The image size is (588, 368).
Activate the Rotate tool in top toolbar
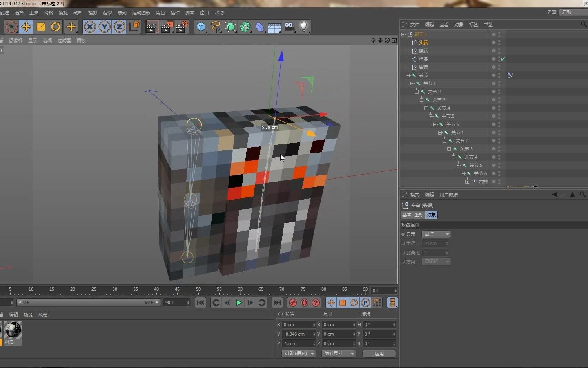(x=56, y=27)
